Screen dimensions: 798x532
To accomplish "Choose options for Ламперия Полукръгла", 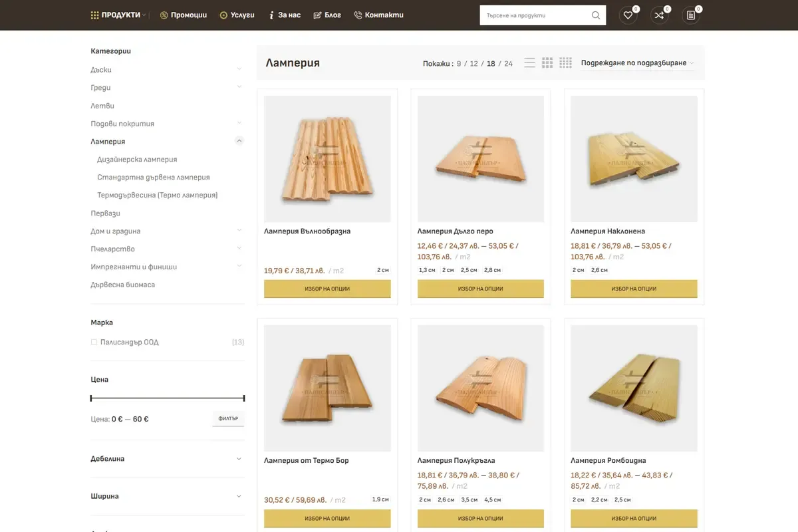I will (481, 518).
